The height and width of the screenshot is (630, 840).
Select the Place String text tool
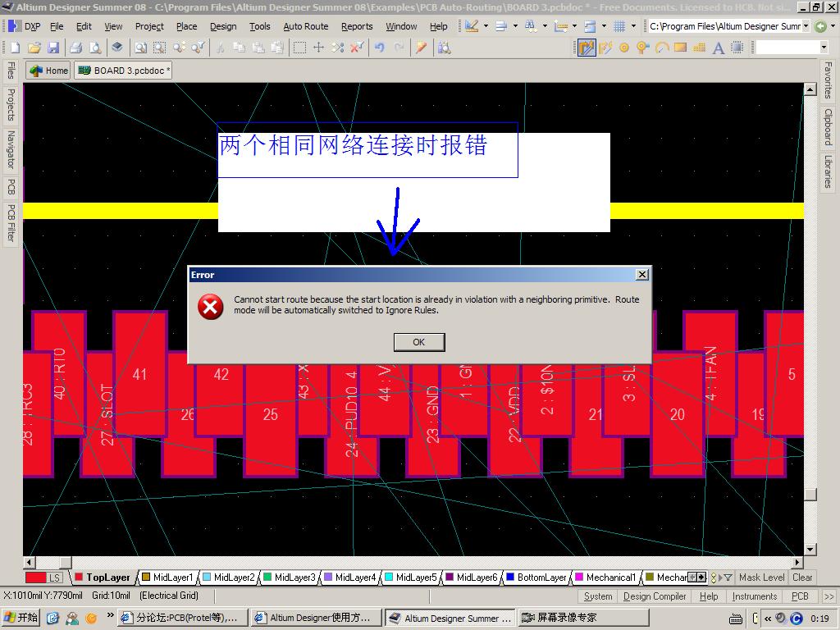pos(719,48)
